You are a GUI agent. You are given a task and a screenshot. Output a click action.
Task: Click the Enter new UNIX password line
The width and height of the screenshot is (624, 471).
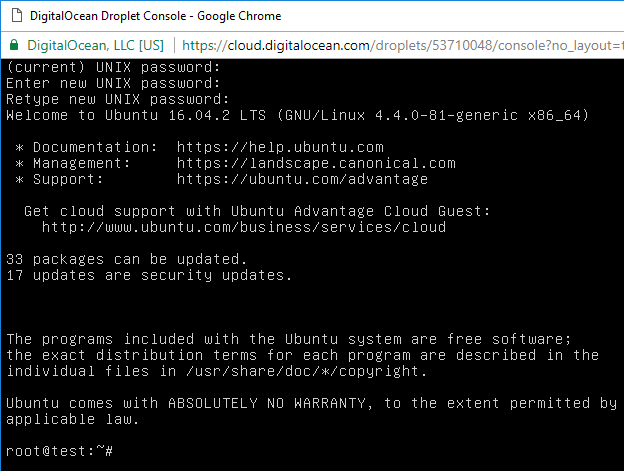click(113, 83)
